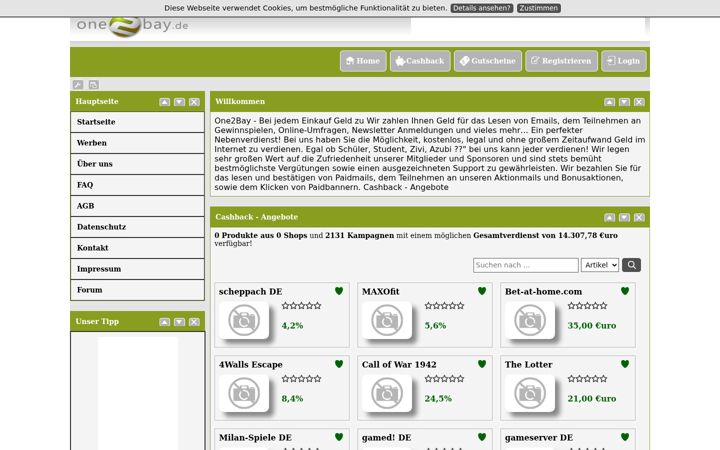Favorite 4Walls Escape with heart icon
Screen dimensions: 720x450
pyautogui.click(x=339, y=364)
